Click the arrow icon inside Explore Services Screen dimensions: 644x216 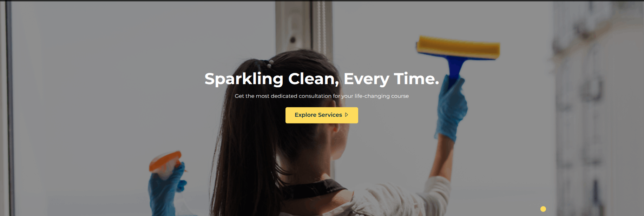tap(347, 115)
